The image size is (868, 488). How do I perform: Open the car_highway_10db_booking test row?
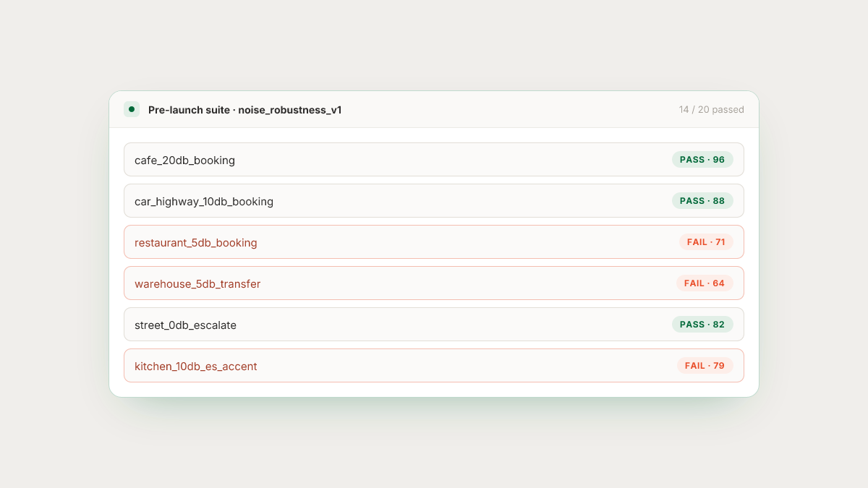point(434,201)
